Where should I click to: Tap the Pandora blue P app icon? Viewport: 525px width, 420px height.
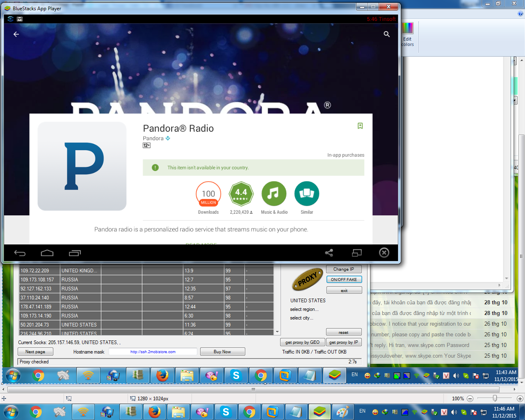[x=82, y=166]
